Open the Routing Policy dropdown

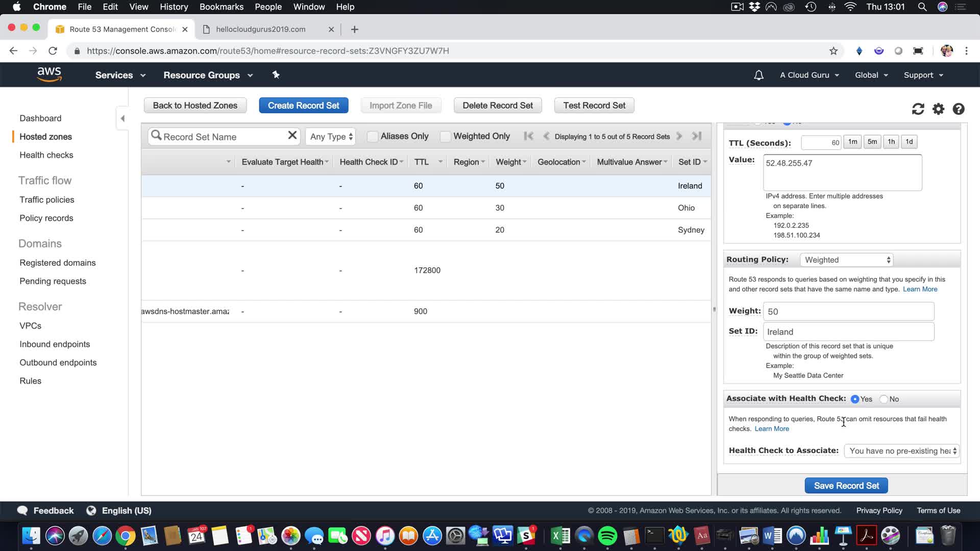(x=846, y=260)
